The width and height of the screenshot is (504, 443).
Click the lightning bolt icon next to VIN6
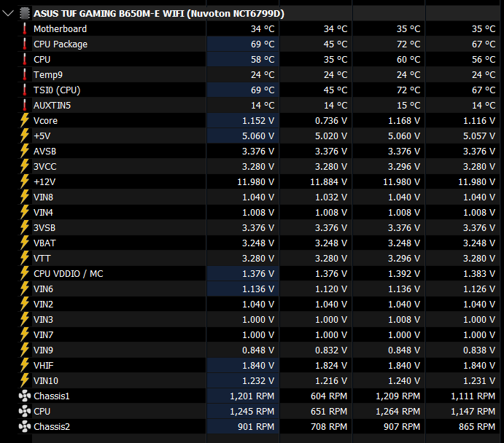point(24,289)
